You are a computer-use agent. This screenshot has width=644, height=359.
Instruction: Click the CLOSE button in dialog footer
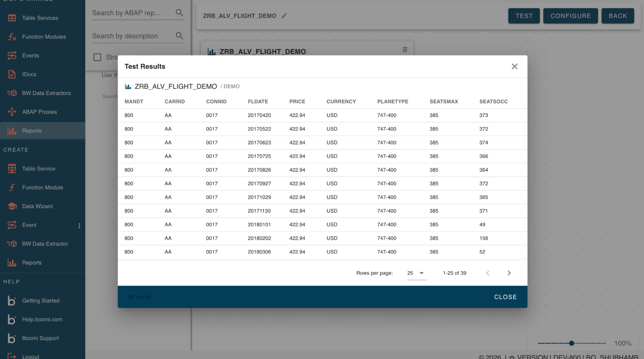505,297
